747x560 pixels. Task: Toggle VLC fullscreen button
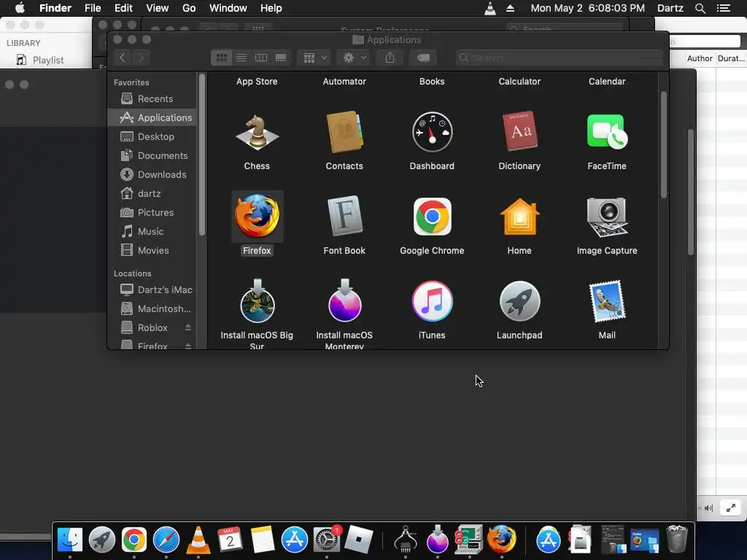pos(730,508)
